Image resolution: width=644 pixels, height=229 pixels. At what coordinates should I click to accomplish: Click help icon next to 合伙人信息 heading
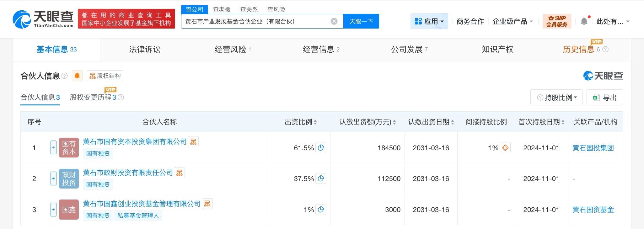65,76
